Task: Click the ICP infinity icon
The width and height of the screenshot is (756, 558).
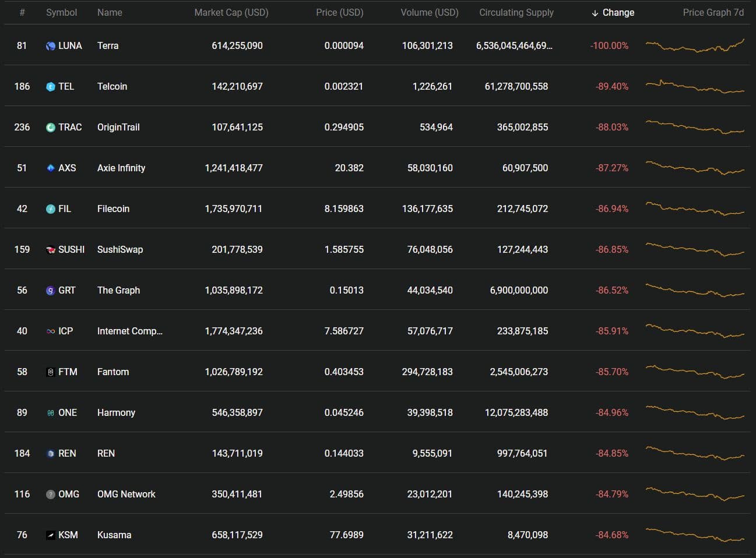Action: coord(51,331)
